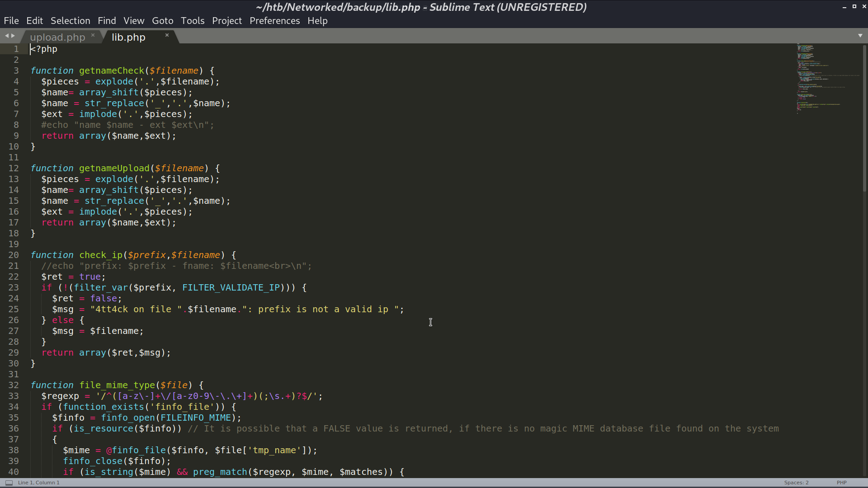Place cursor on file_mime_type function name
This screenshot has height=488, width=868.
pyautogui.click(x=117, y=385)
